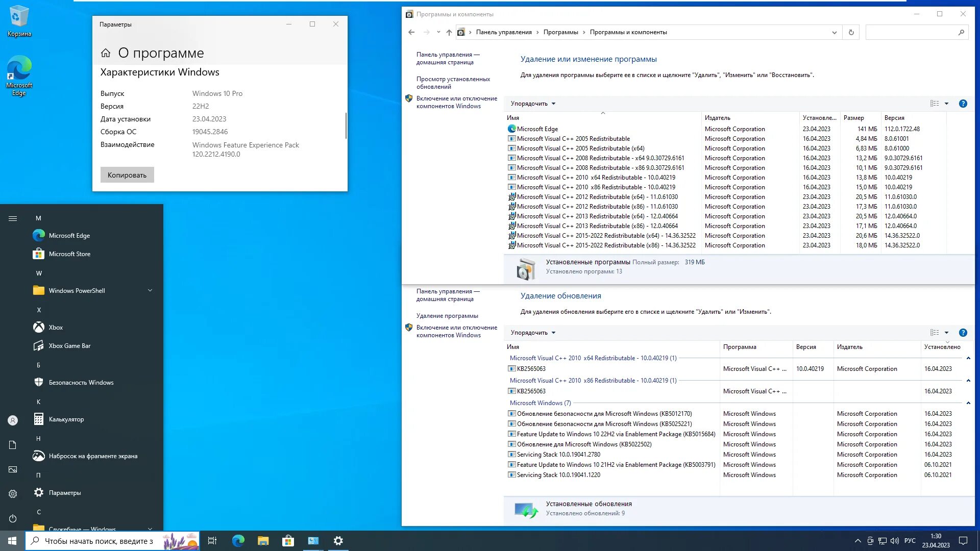Open the view options dropdown in the updates list

(946, 333)
